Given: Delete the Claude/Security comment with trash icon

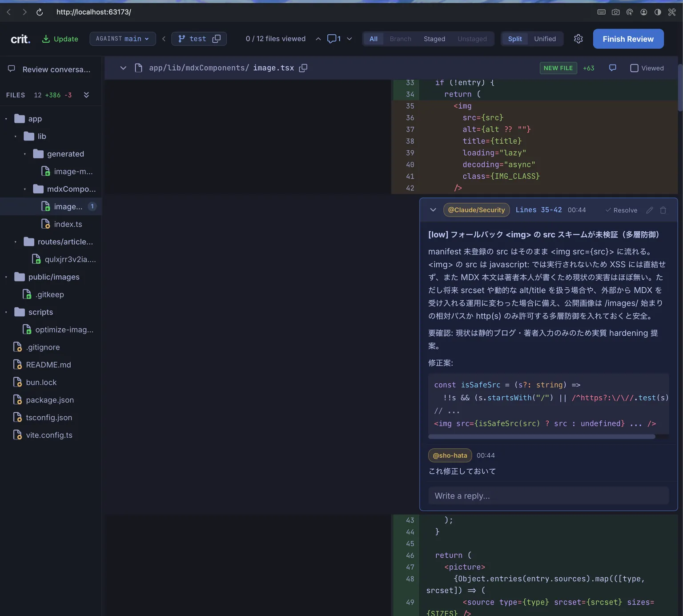Looking at the screenshot, I should 663,210.
